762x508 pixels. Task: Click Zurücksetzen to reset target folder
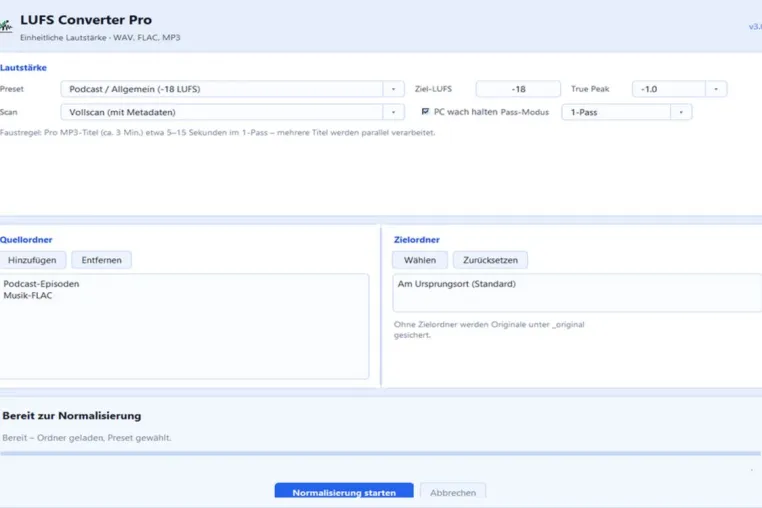click(490, 260)
